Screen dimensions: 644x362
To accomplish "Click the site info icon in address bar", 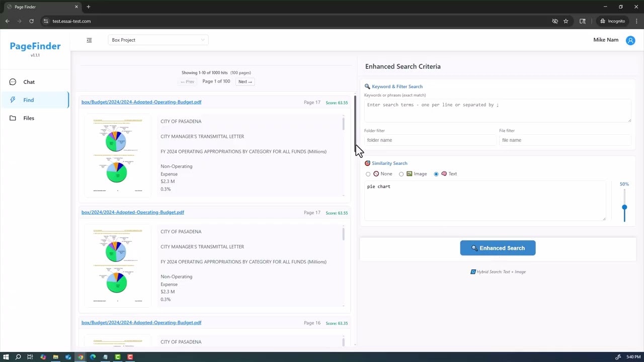I will tap(45, 21).
